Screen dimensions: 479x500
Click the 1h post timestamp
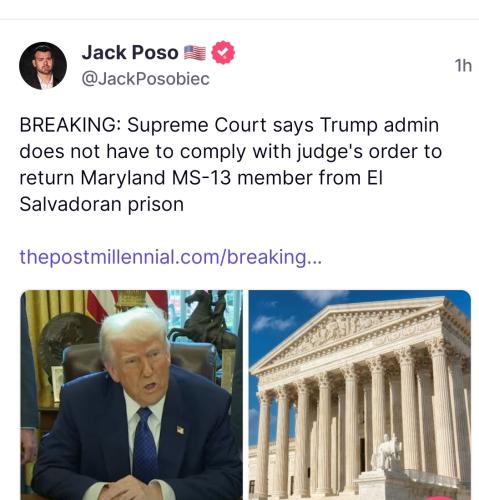pyautogui.click(x=463, y=66)
